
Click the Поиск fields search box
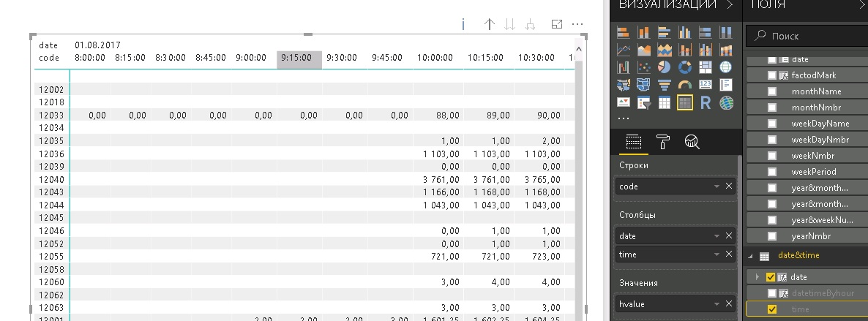click(807, 36)
